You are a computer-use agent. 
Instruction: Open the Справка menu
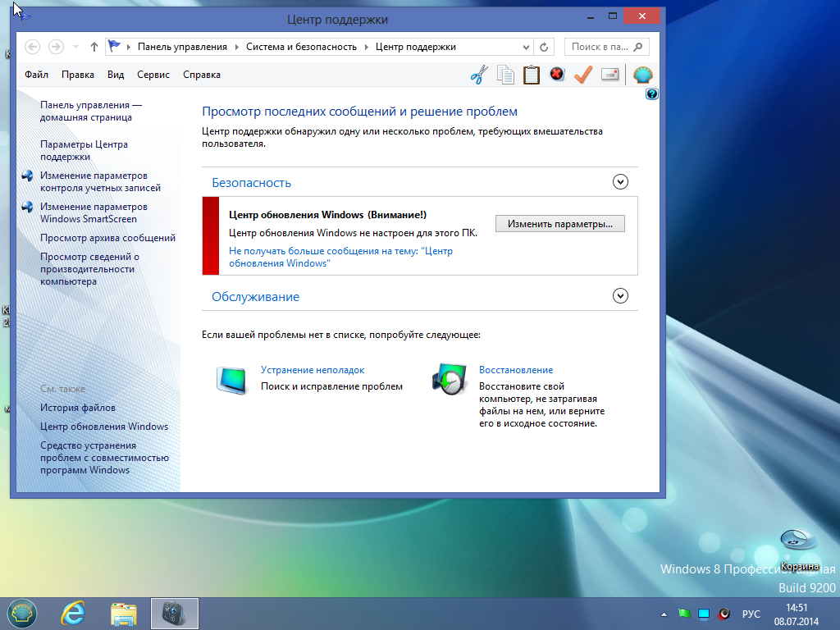(202, 75)
